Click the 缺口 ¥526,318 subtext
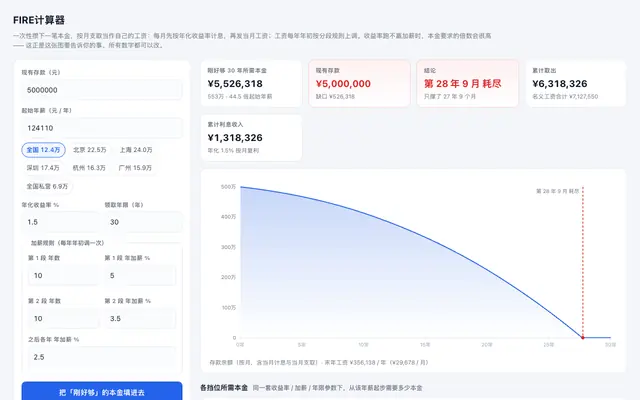This screenshot has width=640, height=400. [x=335, y=97]
